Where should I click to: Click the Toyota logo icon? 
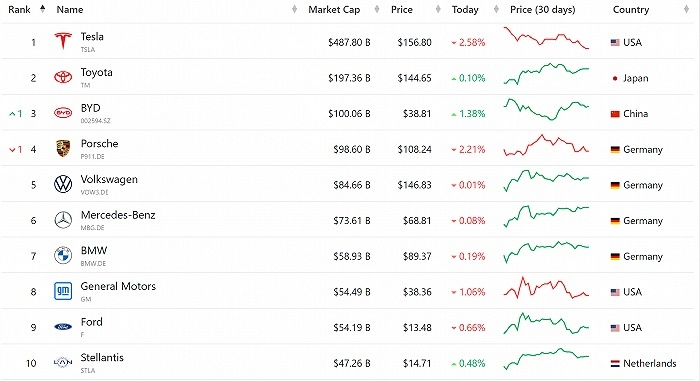pos(63,77)
